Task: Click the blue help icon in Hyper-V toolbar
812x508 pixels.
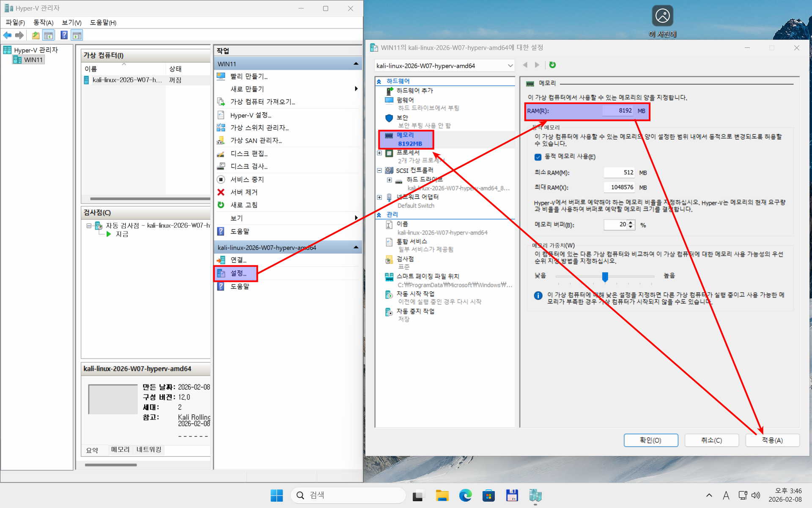Action: pos(64,35)
